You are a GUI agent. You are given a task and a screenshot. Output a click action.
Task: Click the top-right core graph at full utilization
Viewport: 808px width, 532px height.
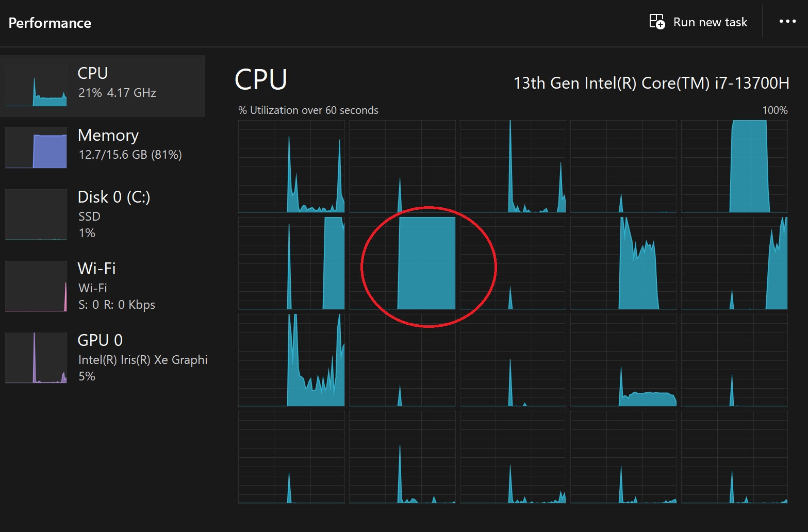[734, 167]
